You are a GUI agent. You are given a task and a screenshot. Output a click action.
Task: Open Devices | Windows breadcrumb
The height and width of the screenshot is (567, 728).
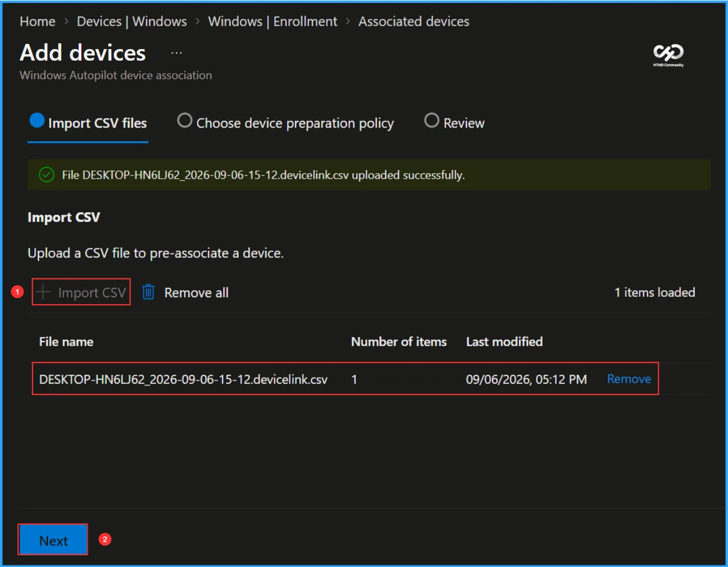click(x=132, y=21)
